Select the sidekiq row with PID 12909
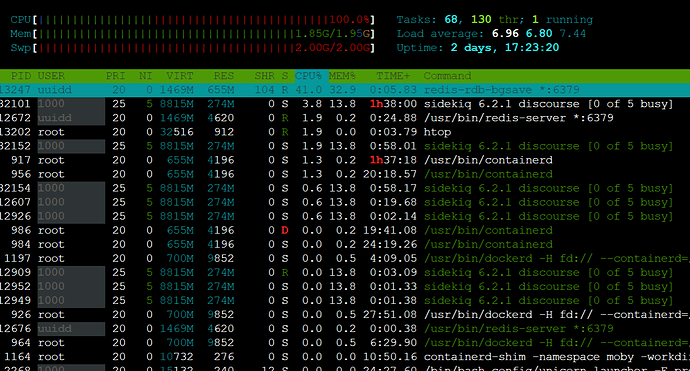The height and width of the screenshot is (371, 690). coord(345,272)
